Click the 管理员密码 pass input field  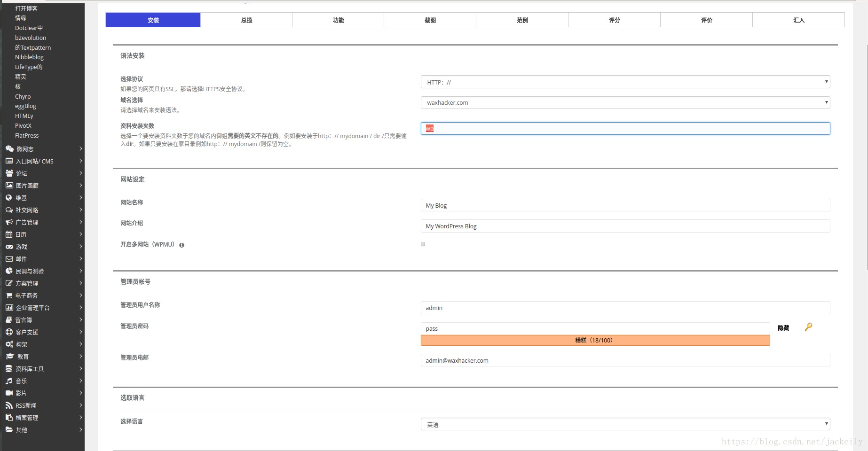point(595,328)
